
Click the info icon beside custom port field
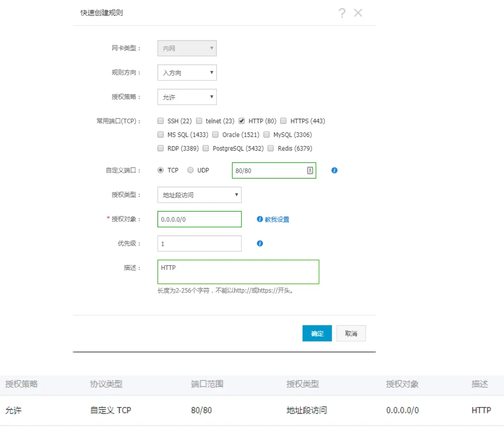click(334, 170)
